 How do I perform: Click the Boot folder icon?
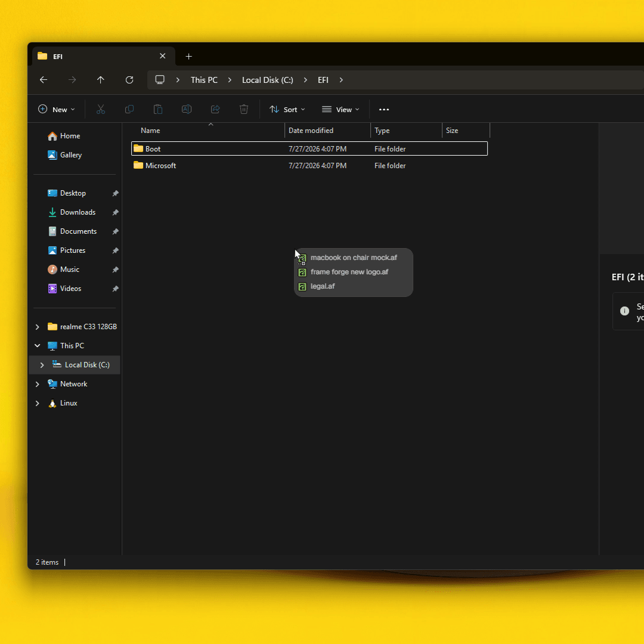138,148
